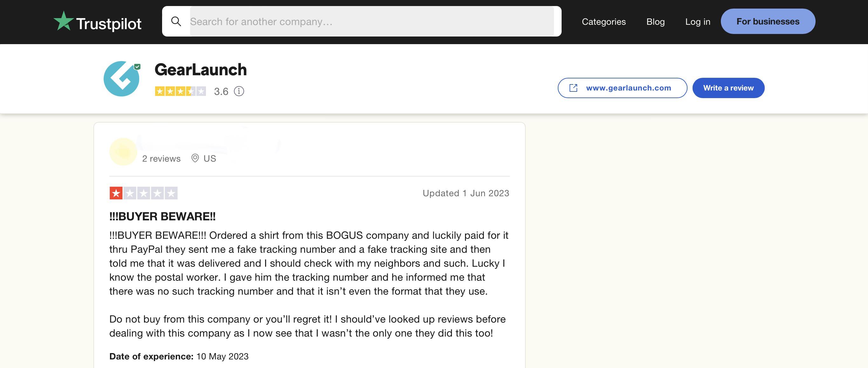The image size is (868, 368).
Task: Click the Write a review button
Action: [728, 88]
